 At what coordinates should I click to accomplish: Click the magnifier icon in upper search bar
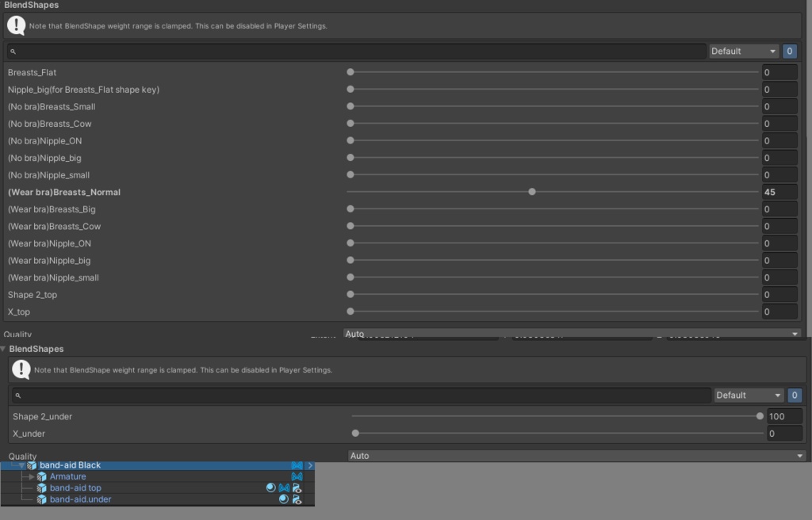point(13,52)
